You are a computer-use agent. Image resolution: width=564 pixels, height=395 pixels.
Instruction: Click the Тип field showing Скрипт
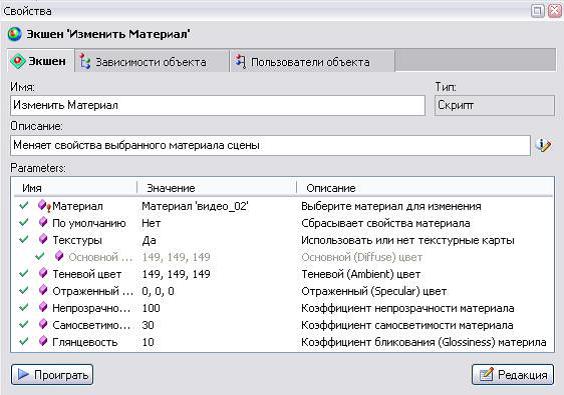click(494, 105)
